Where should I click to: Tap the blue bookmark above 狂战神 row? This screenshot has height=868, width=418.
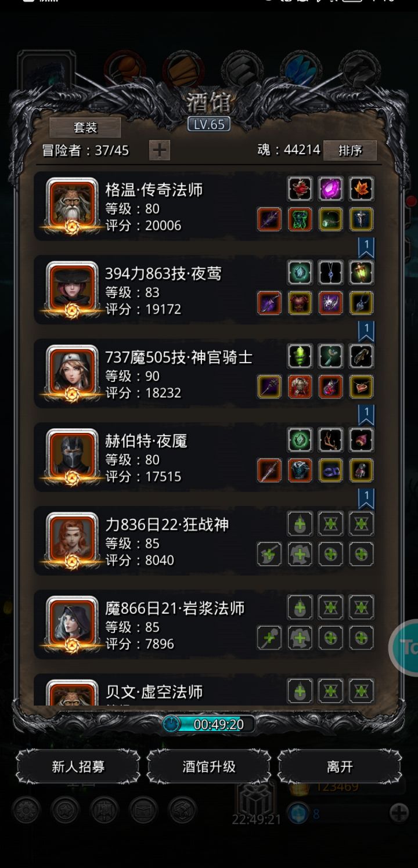[366, 499]
